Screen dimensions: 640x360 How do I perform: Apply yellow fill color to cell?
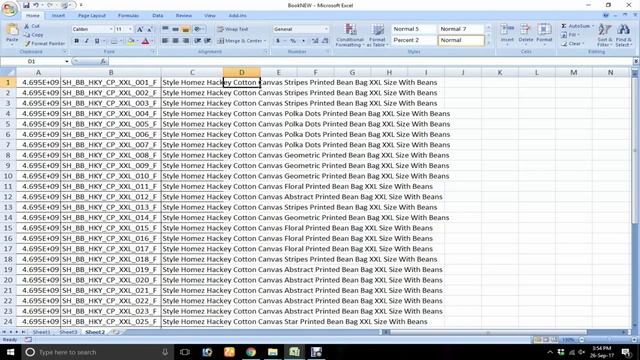(131, 41)
